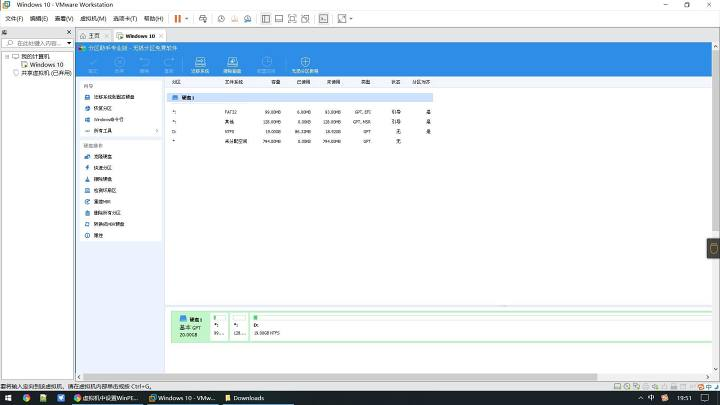Open the 选项卡(T) menu
This screenshot has width=720, height=405.
(125, 19)
